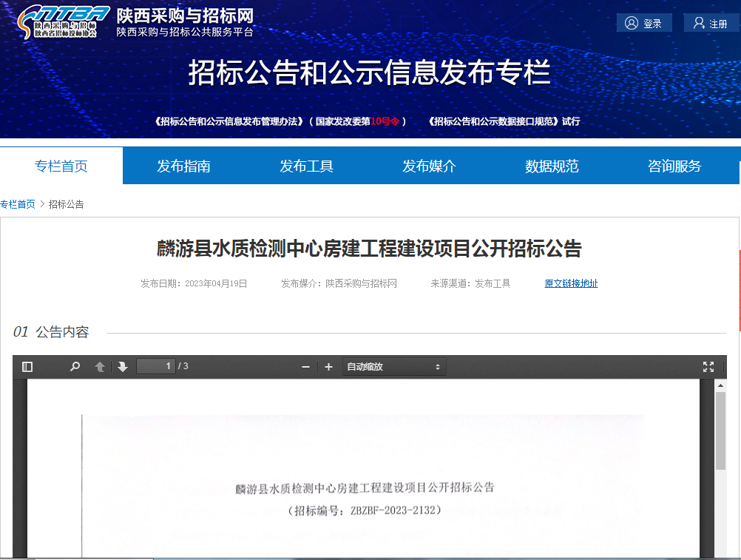The height and width of the screenshot is (560, 741).
Task: Zoom in with the plus button
Action: [x=328, y=367]
